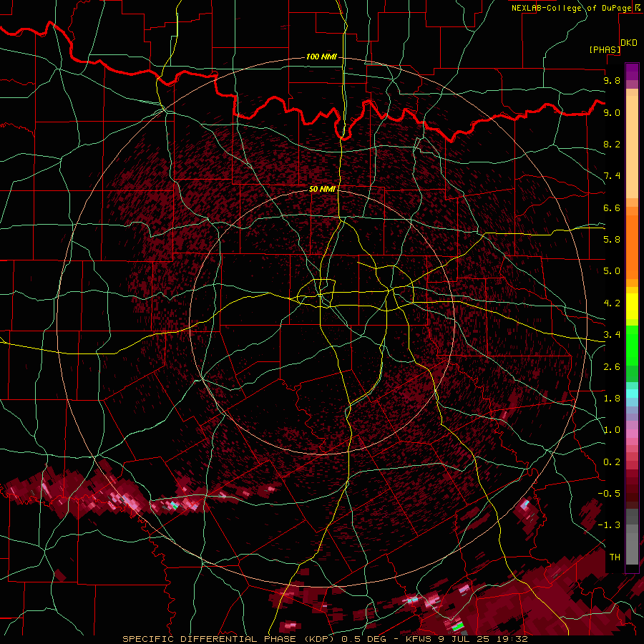Click the -1.3 scale value
The height and width of the screenshot is (644, 644).
[609, 525]
